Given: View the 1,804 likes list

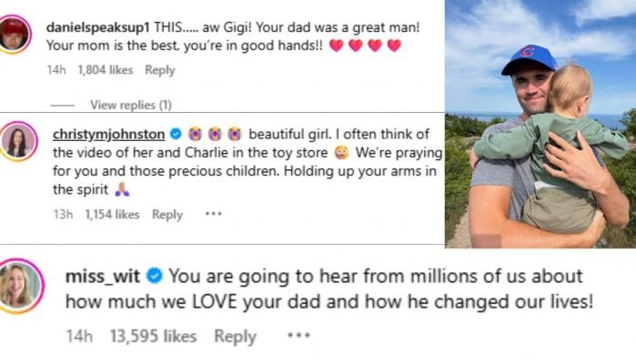Looking at the screenshot, I should [x=106, y=70].
